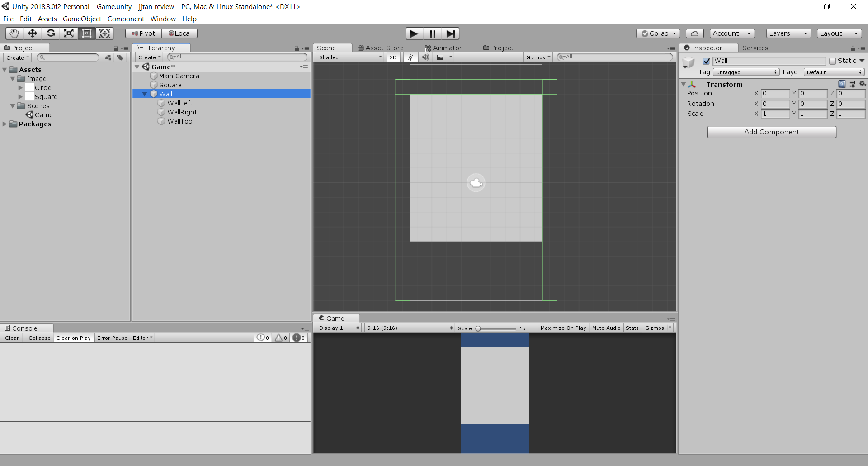Open the 9:16 aspect ratio dropdown
This screenshot has width=868, height=466.
tap(410, 328)
